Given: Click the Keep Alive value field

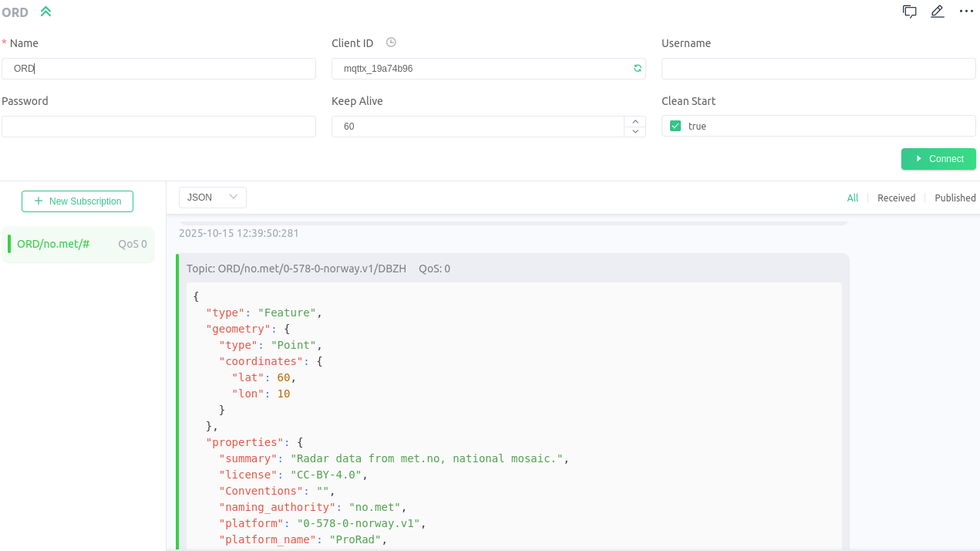Looking at the screenshot, I should (477, 127).
